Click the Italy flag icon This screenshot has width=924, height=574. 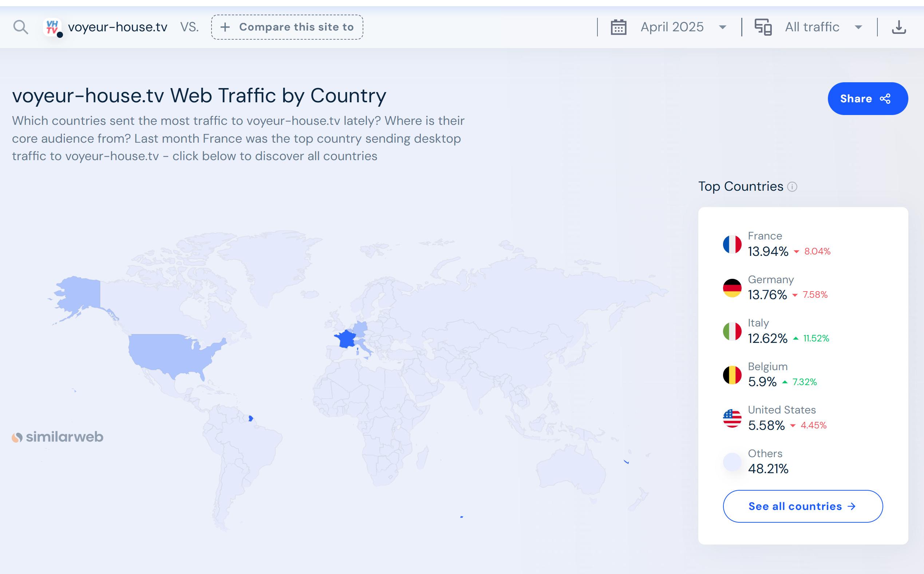click(732, 332)
